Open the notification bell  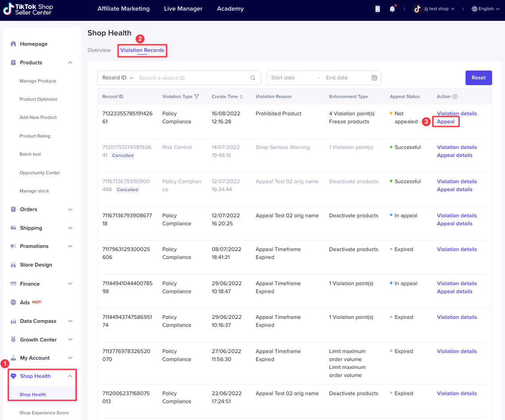tap(392, 8)
